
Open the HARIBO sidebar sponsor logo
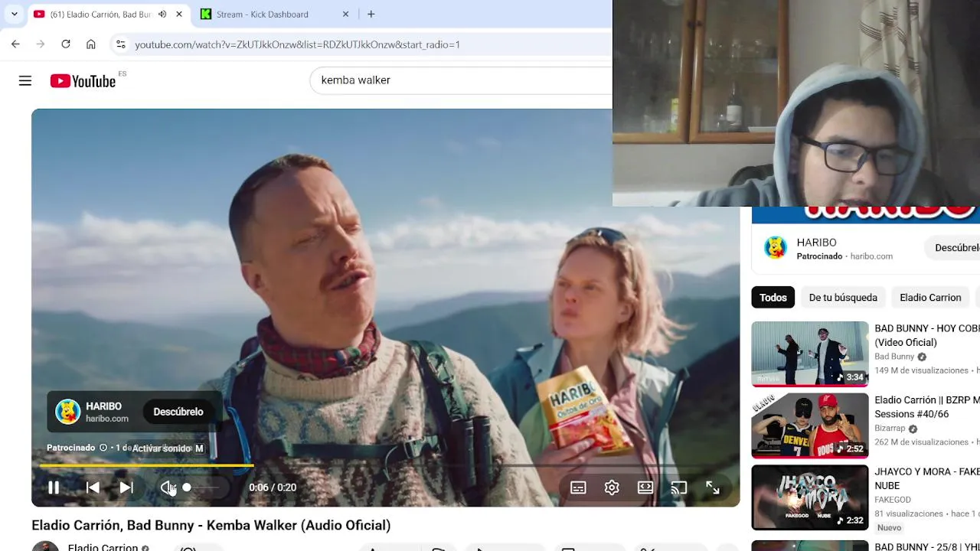pyautogui.click(x=776, y=248)
